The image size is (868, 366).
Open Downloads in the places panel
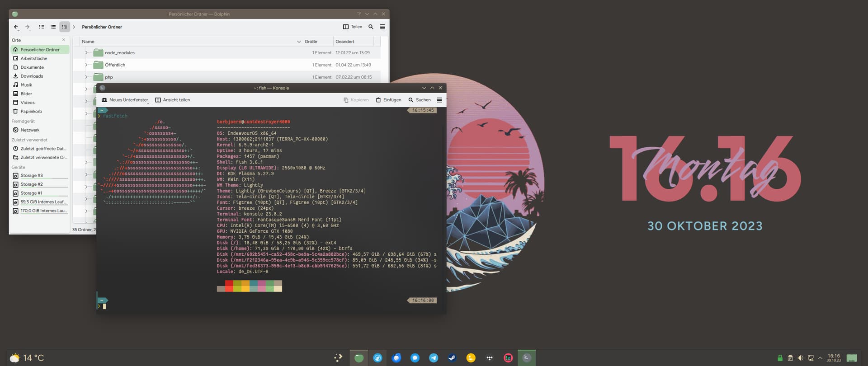click(32, 76)
